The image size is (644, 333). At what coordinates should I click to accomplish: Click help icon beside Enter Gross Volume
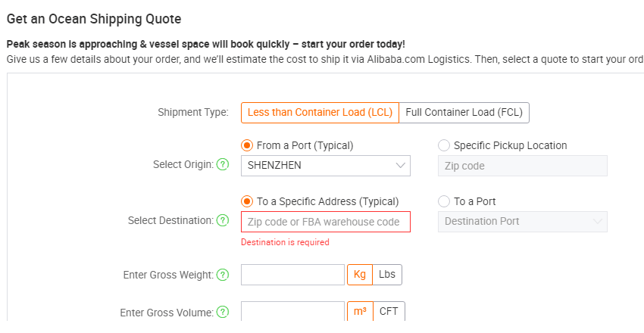point(223,313)
